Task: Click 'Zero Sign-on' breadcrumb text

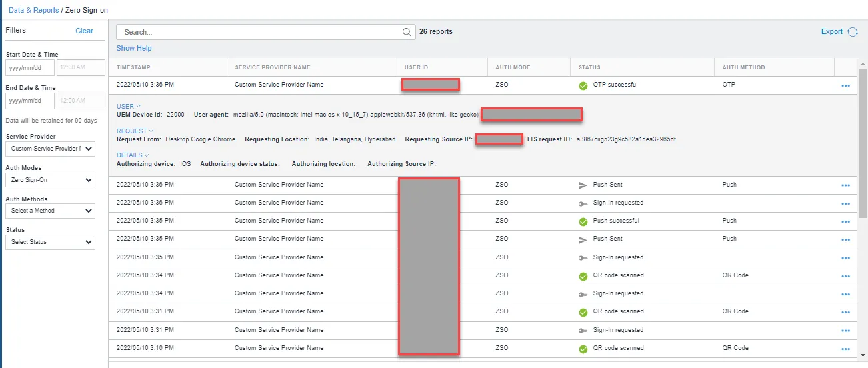Action: (x=87, y=11)
